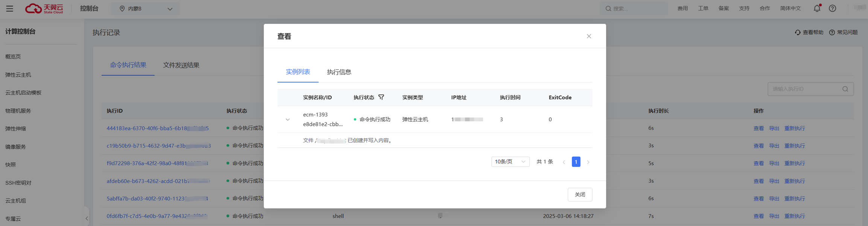Click 导出 in the 444183ea row
The height and width of the screenshot is (226, 868).
(774, 128)
